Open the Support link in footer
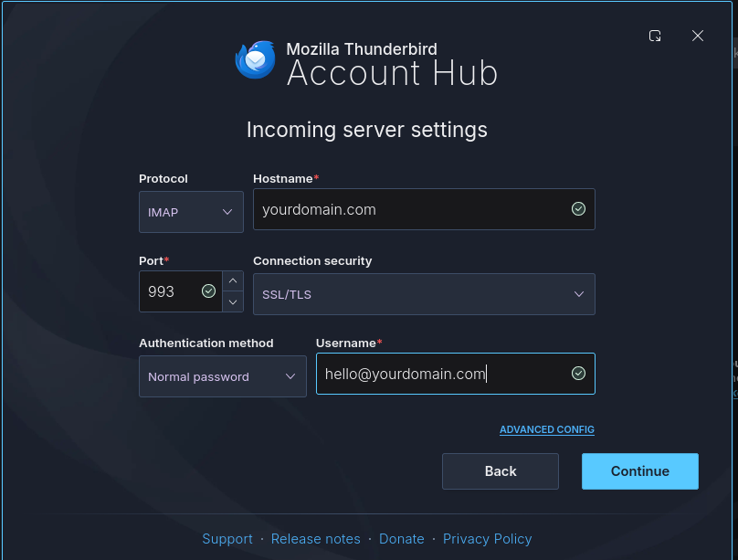Screen dimensions: 738x560 227,539
